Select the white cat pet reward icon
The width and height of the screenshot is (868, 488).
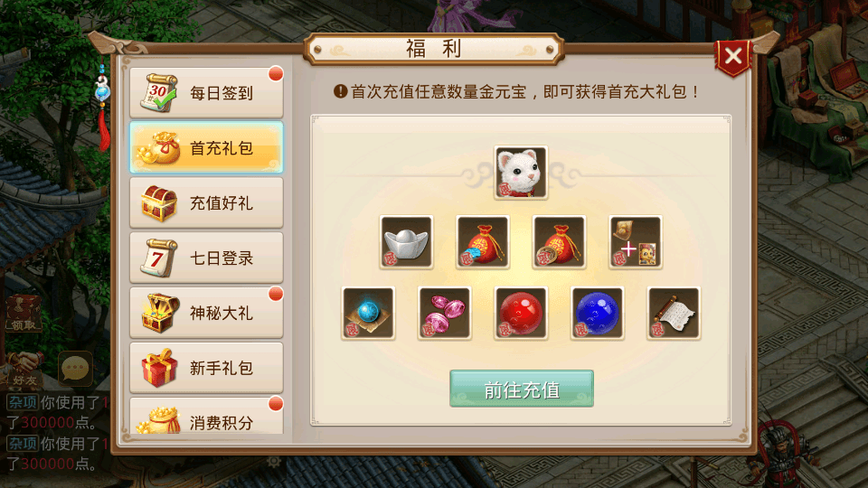(521, 173)
